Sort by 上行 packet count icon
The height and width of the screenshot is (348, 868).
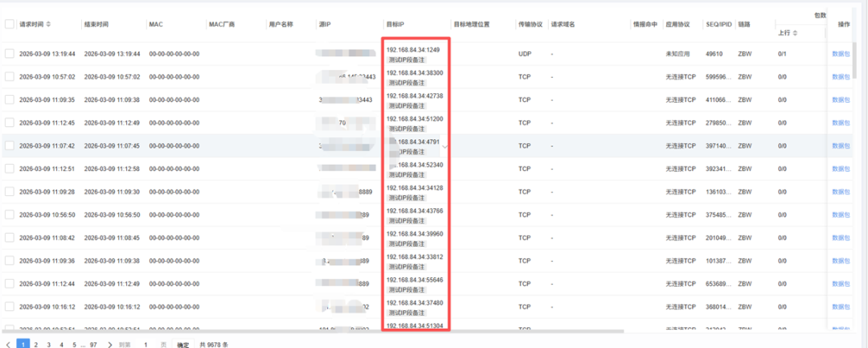tap(796, 33)
